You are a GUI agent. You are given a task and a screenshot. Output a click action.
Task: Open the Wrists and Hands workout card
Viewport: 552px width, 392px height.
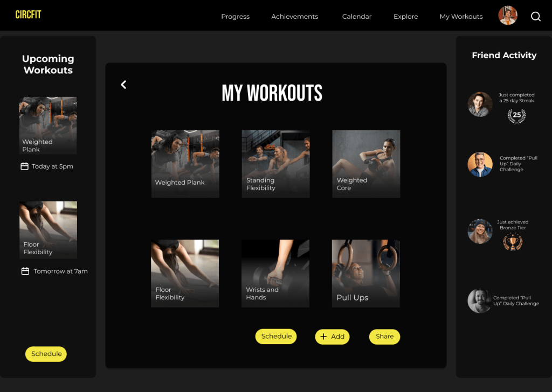pos(275,274)
